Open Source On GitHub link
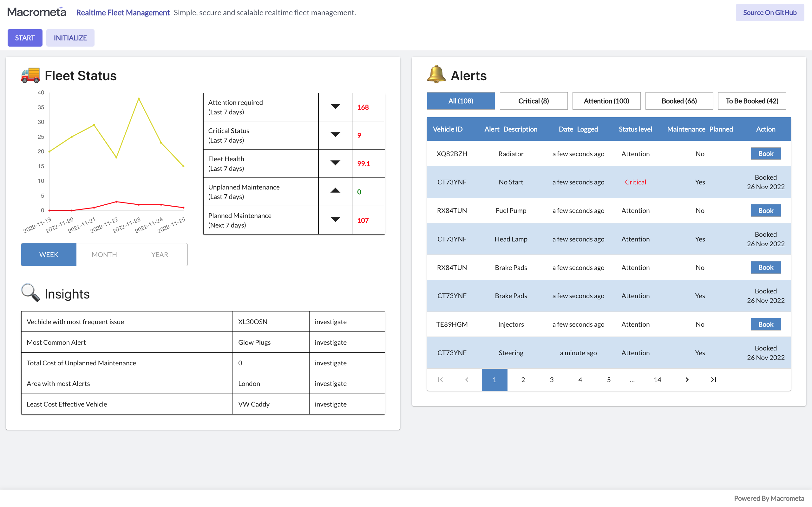The height and width of the screenshot is (507, 812). 769,12
